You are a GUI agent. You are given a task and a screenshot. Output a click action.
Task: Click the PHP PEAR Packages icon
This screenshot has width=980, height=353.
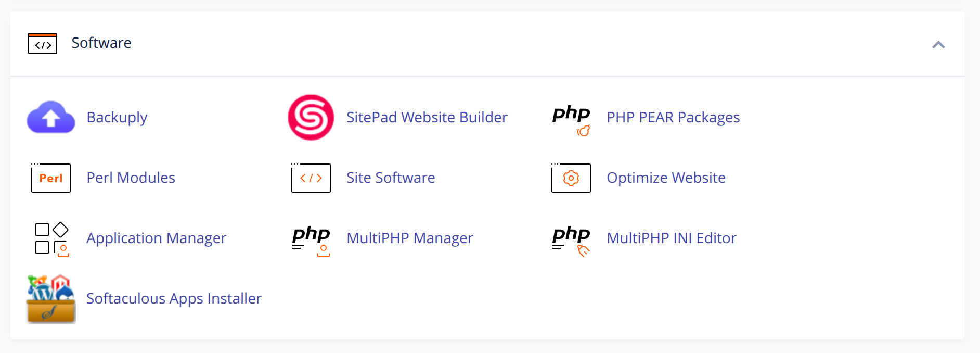(x=571, y=119)
